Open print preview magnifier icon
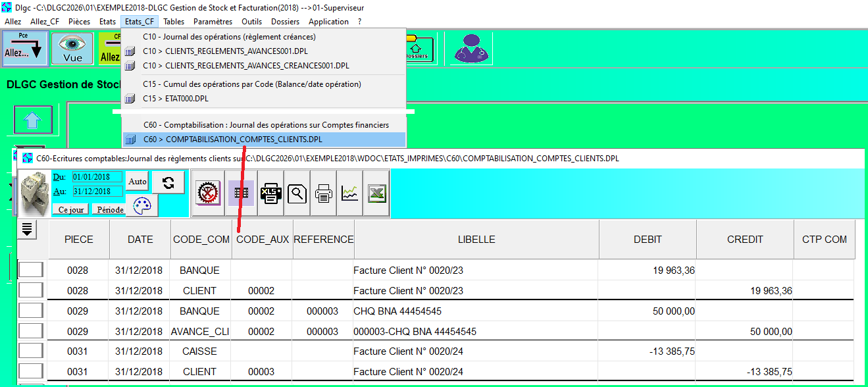Screen dimensions: 868x387 tap(297, 193)
